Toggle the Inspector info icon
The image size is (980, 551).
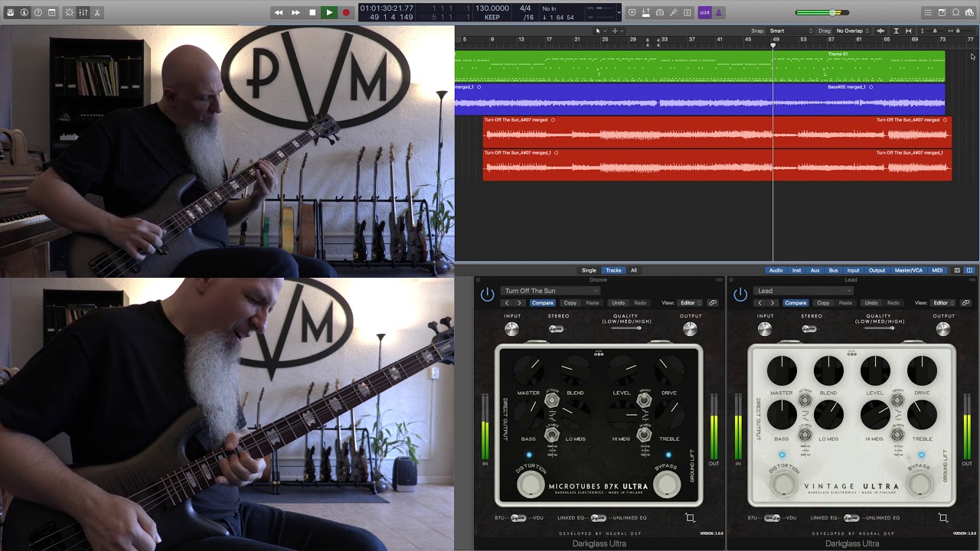[x=24, y=12]
